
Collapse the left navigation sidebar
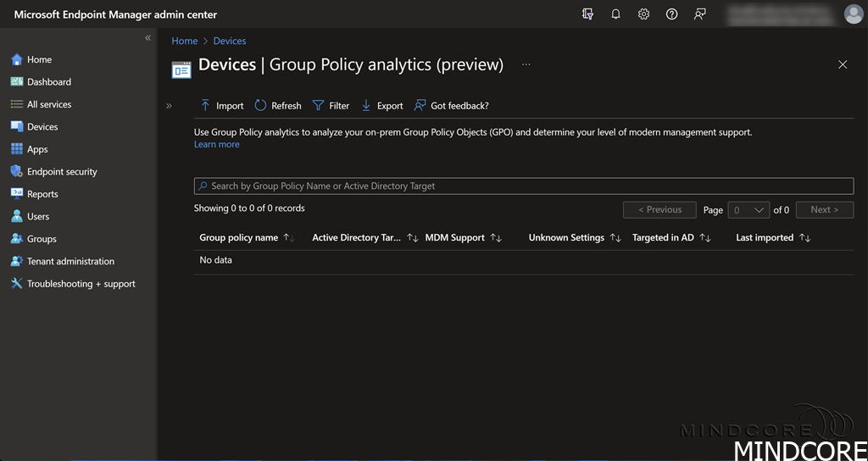[x=147, y=38]
